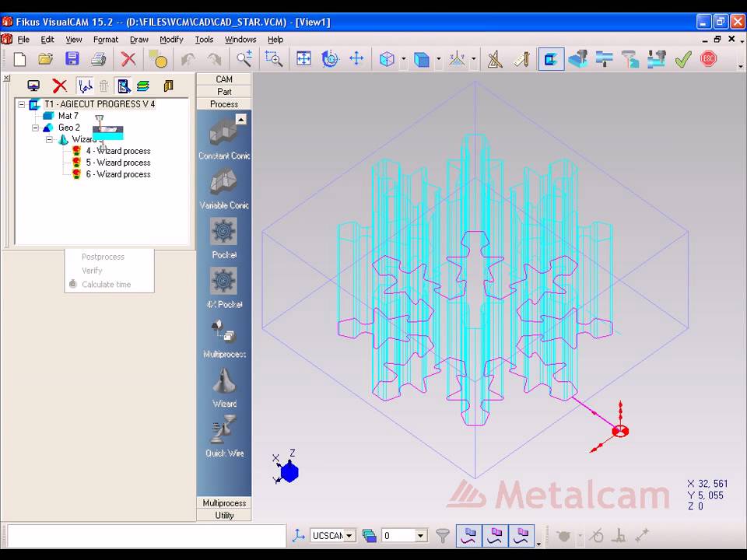Screen dimensions: 747x560
Task: Open the Multiprocess tab at bottom
Action: pyautogui.click(x=224, y=503)
